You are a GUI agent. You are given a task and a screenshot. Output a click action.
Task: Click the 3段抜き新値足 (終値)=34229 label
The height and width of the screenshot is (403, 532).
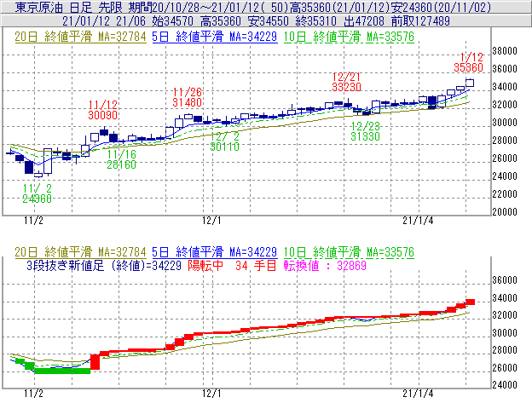coord(104,265)
